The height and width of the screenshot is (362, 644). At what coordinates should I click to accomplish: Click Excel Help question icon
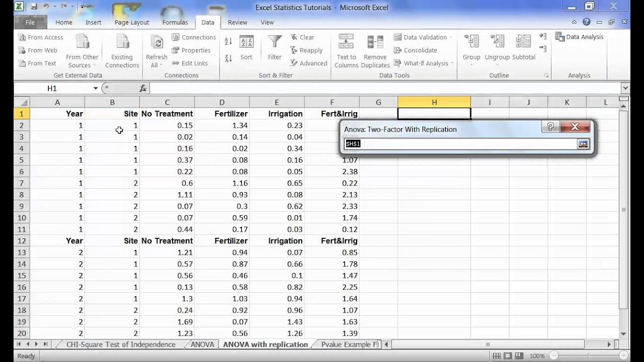[x=586, y=22]
